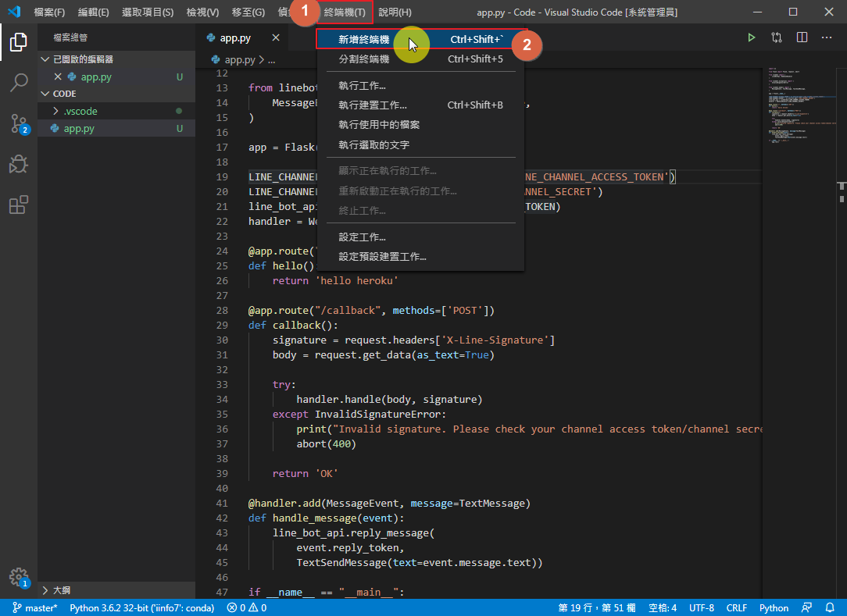The height and width of the screenshot is (616, 847).
Task: Open the Extensions view icon
Action: 19,205
